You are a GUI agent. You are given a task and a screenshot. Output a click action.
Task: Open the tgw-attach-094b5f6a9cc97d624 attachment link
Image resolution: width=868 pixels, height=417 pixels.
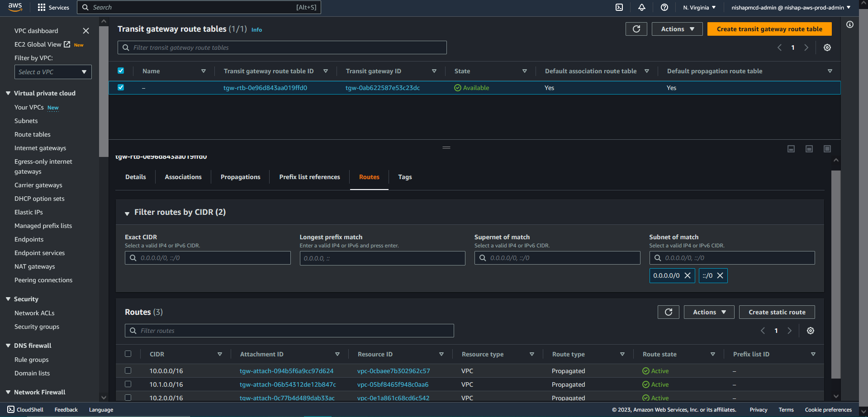(286, 371)
